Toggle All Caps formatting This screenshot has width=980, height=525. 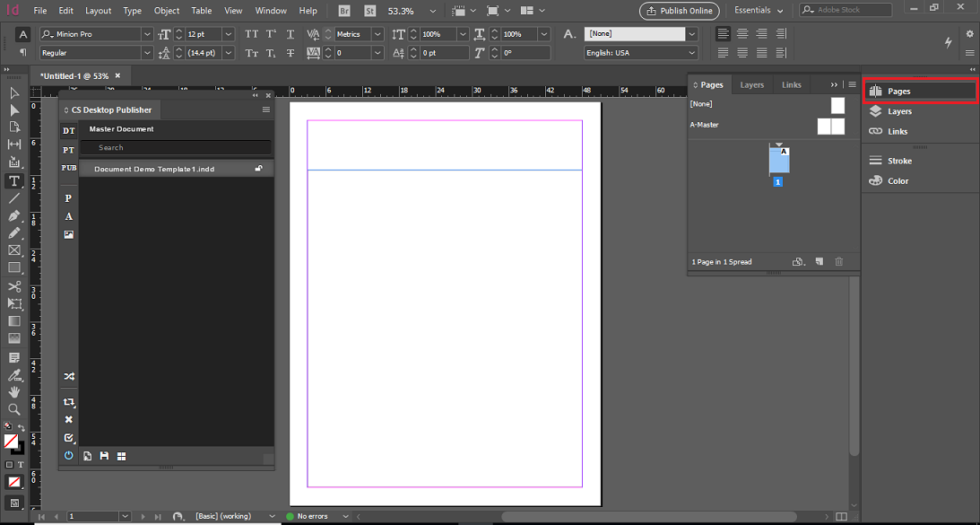coord(252,34)
